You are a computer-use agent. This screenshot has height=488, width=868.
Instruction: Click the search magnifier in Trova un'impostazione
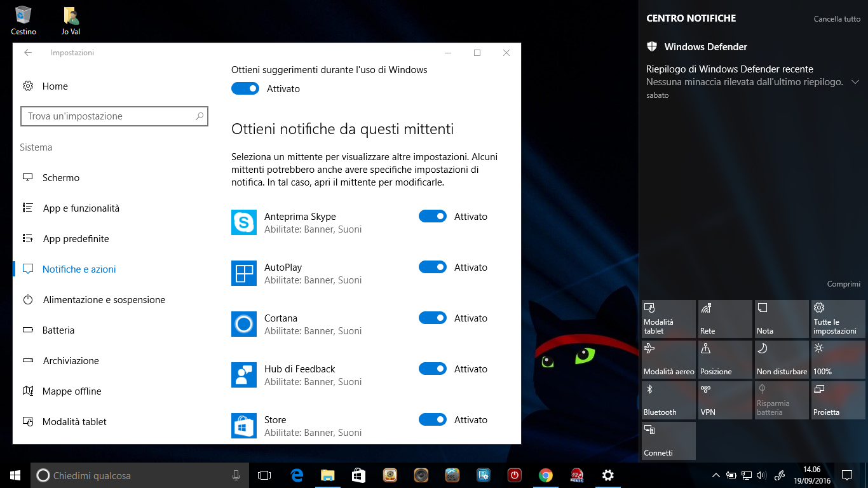200,116
